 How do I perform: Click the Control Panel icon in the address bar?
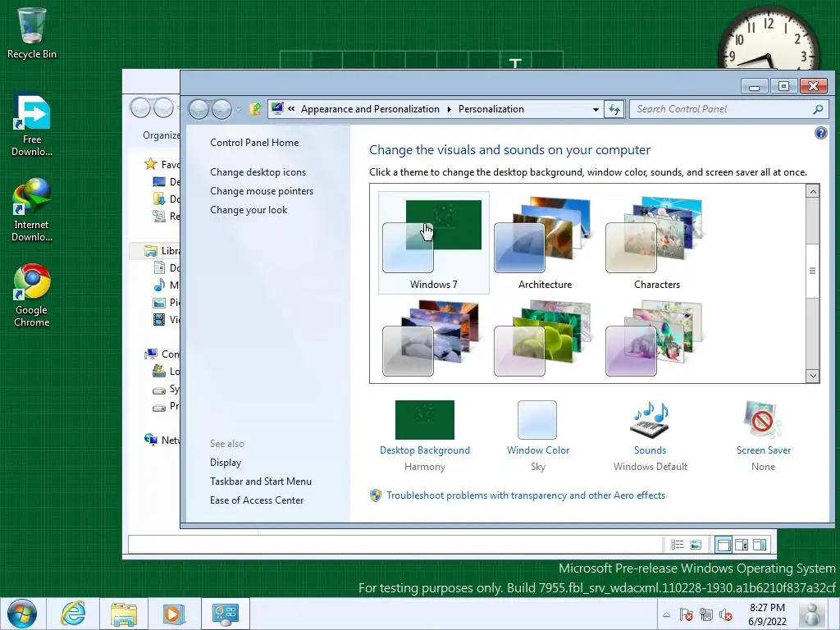[277, 109]
